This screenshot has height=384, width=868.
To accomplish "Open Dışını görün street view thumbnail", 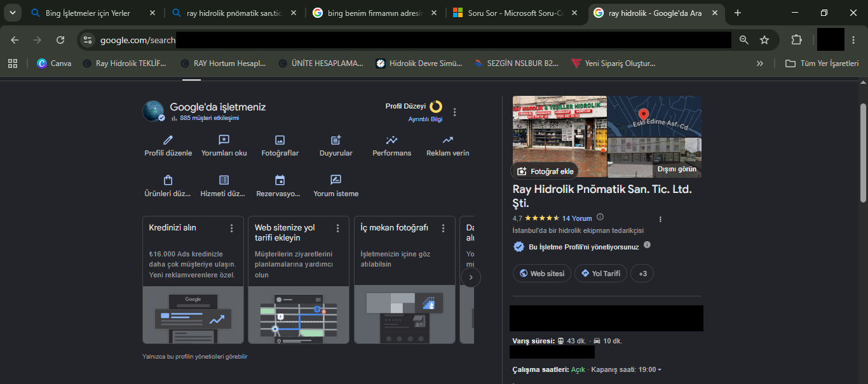I will [x=654, y=157].
